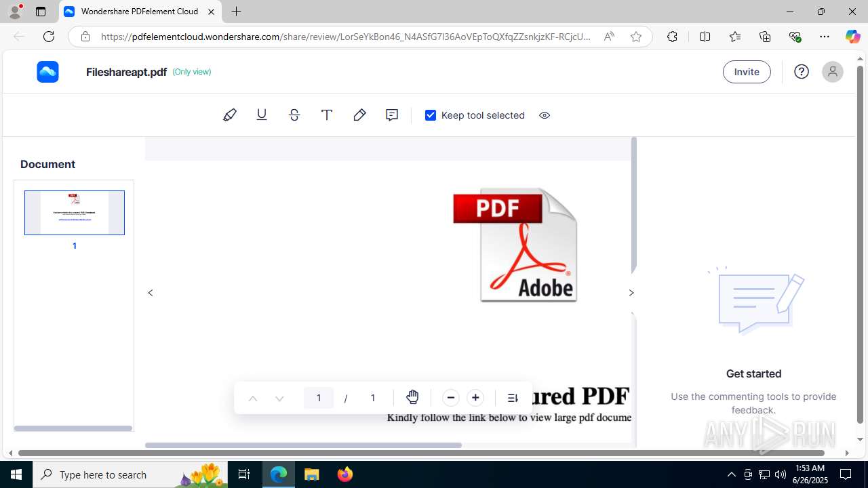Click the PDFelement Cloud logo

click(x=48, y=72)
